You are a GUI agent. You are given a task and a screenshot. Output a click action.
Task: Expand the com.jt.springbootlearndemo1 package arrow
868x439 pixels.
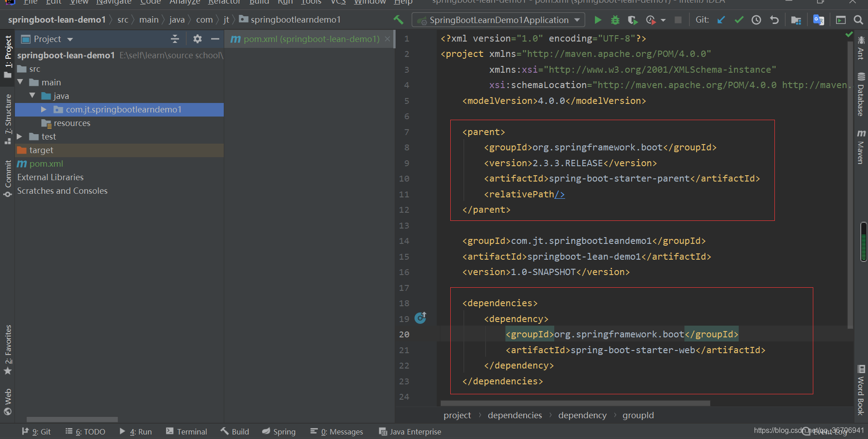[44, 109]
